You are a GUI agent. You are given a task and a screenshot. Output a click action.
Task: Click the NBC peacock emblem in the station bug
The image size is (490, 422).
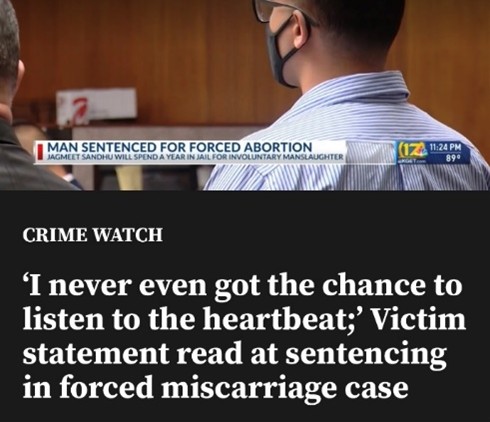pos(419,151)
